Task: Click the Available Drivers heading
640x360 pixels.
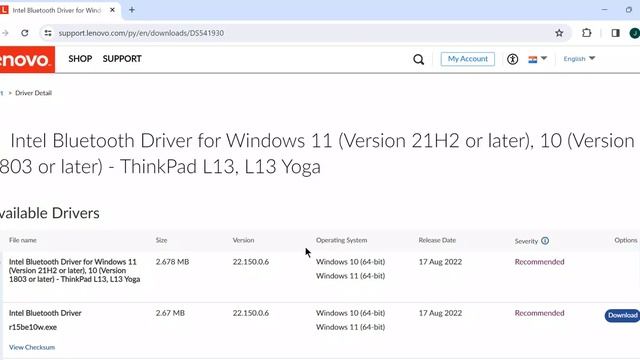Action: point(50,213)
